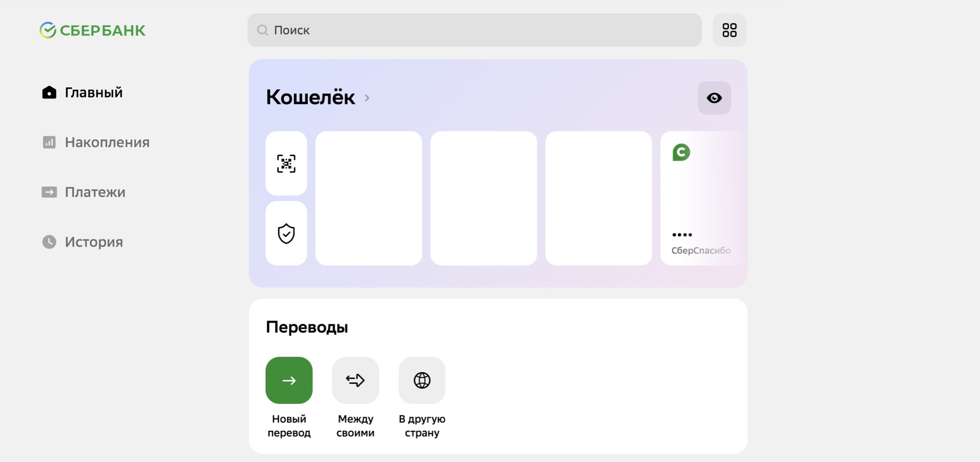Open the QR code scanner
The image size is (980, 462).
coord(286,164)
